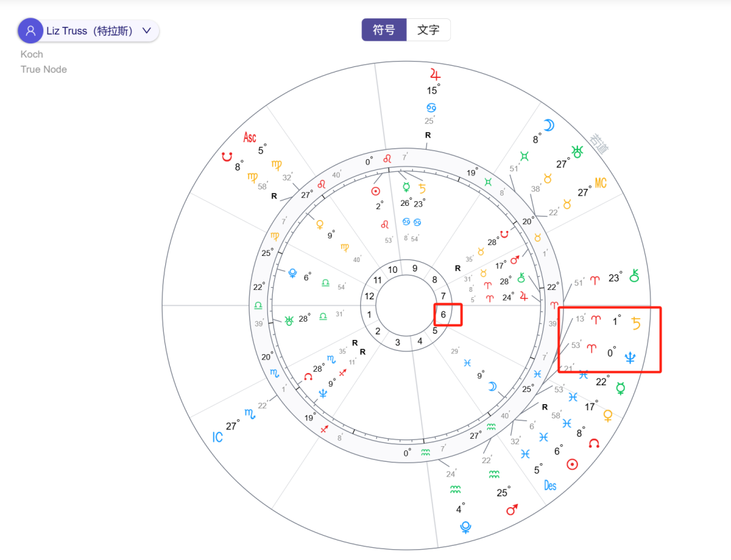The image size is (731, 560).
Task: Select outer North Node glyph at 8° Pisces
Action: 594,443
